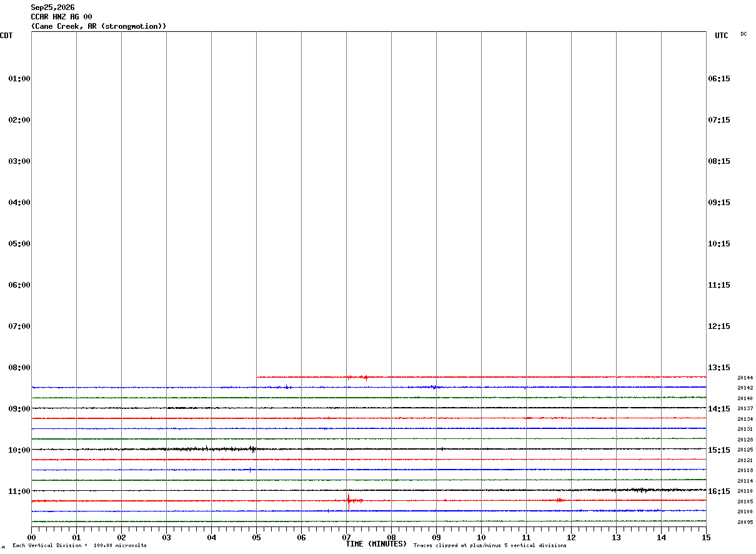Image resolution: width=756 pixels, height=554 pixels.
Task: Click the CDT column header
Action: (6, 36)
